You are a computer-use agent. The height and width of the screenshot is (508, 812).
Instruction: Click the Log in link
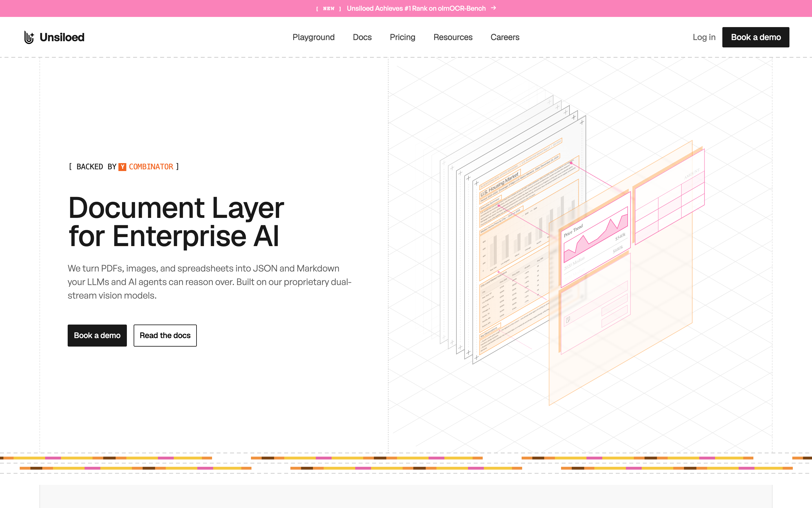pos(704,37)
